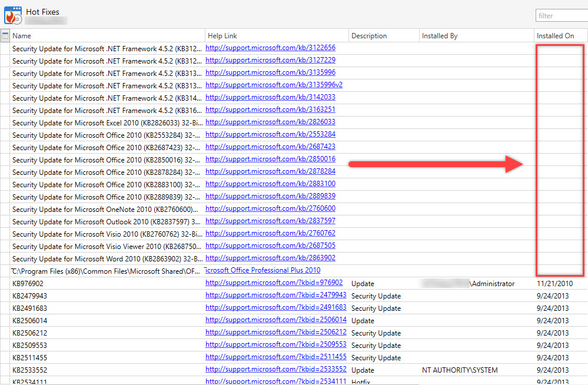Click the Microsoft Office Professional Plus 2010 link
Image resolution: width=588 pixels, height=385 pixels.
(x=263, y=270)
